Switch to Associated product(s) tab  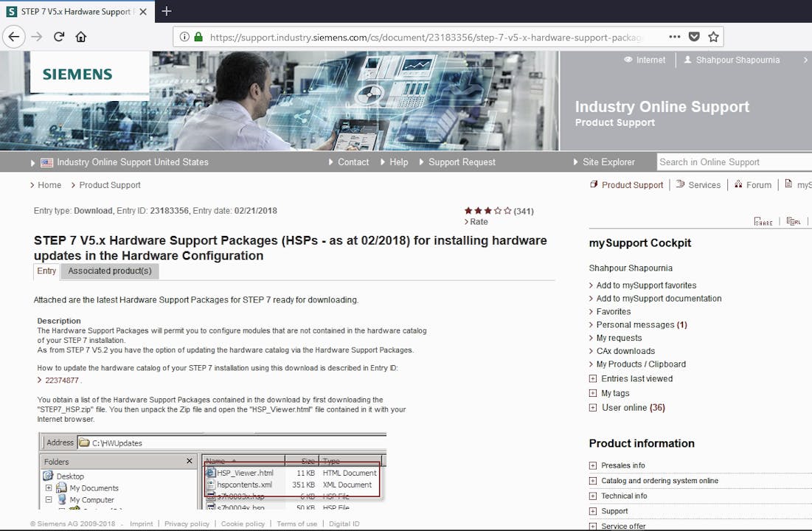point(110,271)
